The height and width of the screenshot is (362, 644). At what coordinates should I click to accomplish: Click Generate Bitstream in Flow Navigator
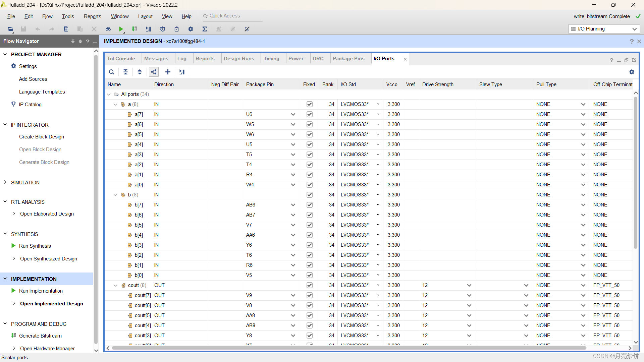tap(40, 336)
